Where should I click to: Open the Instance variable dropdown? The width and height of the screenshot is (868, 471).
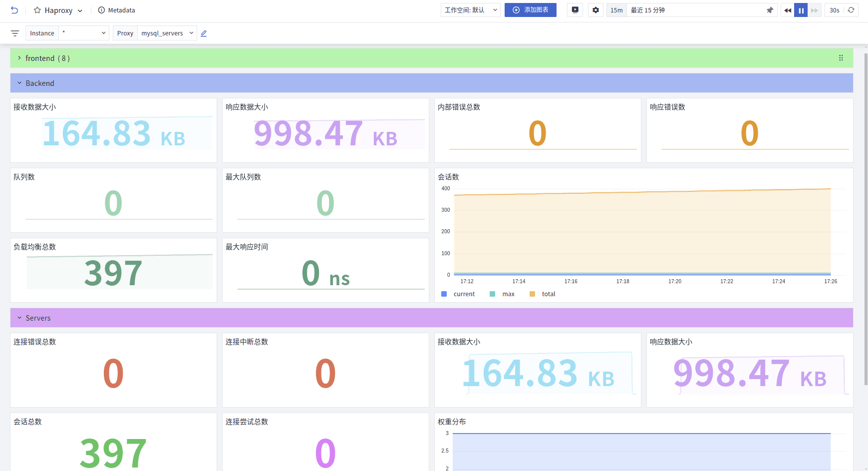[83, 33]
